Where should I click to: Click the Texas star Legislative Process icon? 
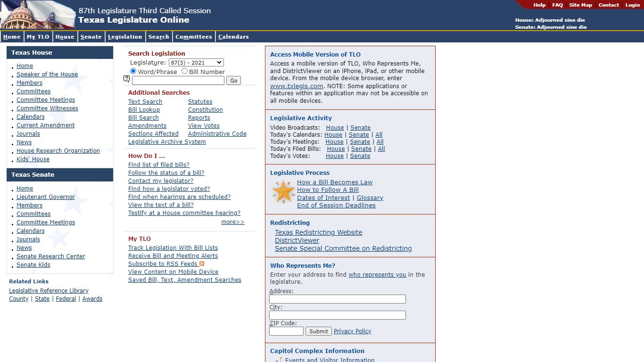283,192
